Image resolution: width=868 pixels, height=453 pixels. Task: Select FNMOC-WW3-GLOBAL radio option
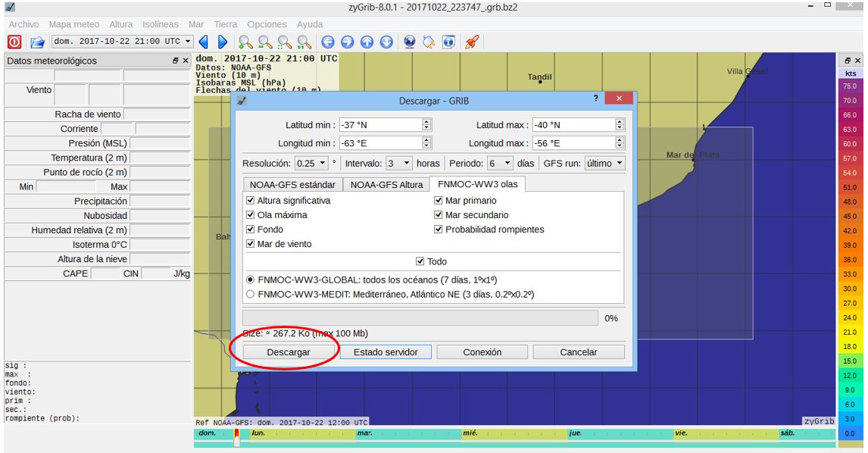point(250,280)
